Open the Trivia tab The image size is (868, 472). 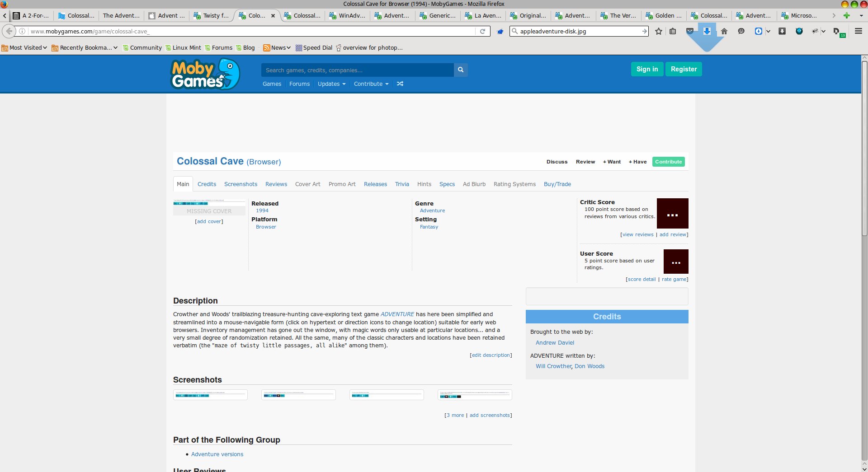(x=401, y=184)
